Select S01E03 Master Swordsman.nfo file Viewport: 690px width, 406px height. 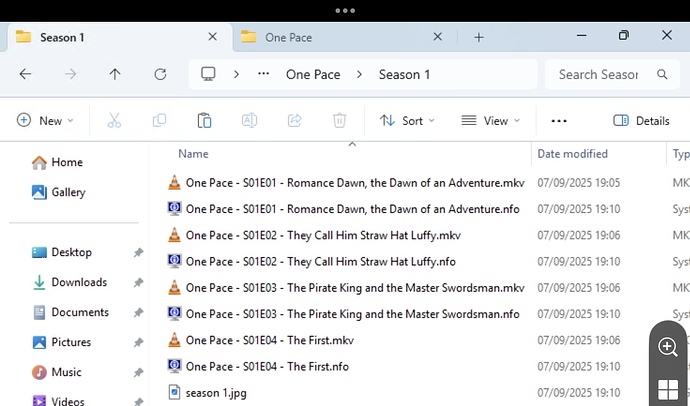point(343,314)
